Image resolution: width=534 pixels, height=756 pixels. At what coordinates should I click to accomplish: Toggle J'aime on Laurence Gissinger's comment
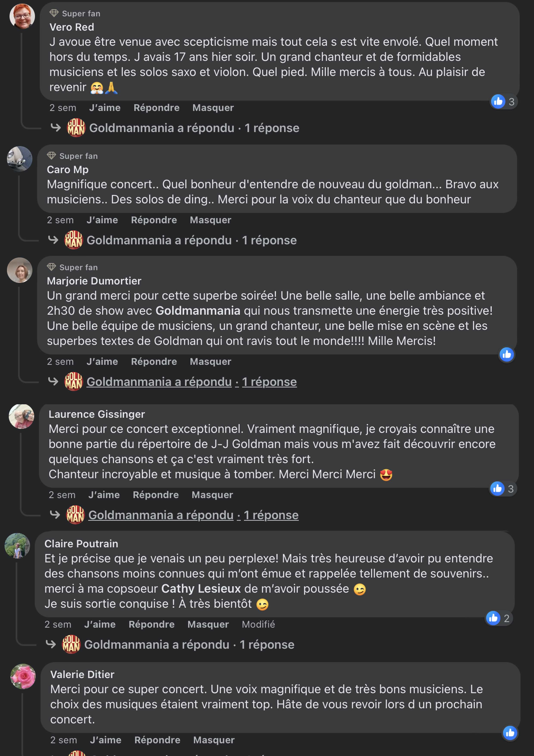tap(104, 495)
